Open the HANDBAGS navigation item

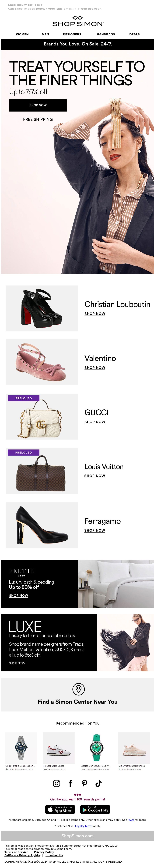coord(106,34)
